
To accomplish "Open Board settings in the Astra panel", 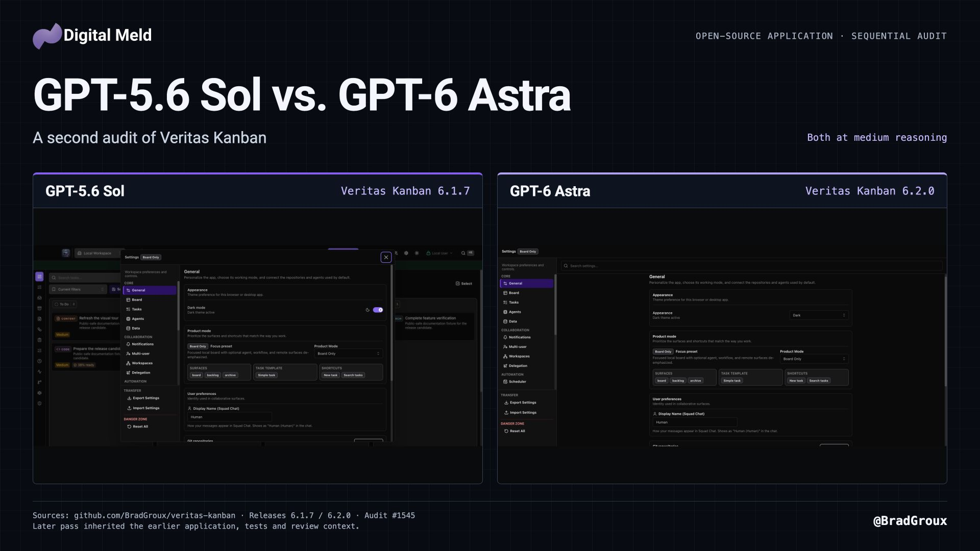I will point(526,293).
